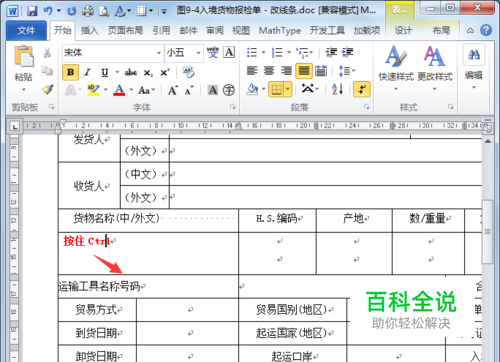Click the yellow text highlight color button
The width and height of the screenshot is (500, 362).
click(x=93, y=89)
